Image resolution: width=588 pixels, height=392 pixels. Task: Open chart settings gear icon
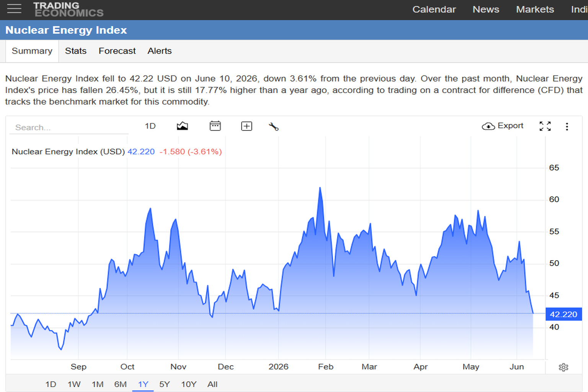point(563,367)
